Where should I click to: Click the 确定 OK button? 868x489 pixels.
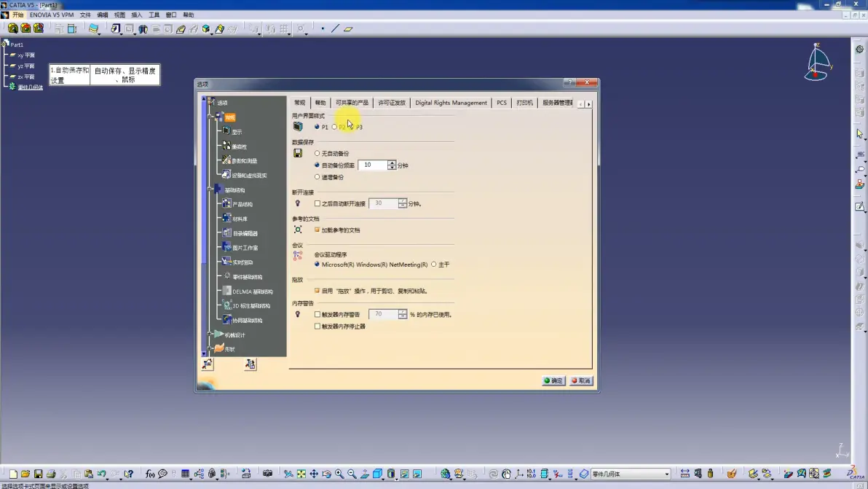[553, 381]
